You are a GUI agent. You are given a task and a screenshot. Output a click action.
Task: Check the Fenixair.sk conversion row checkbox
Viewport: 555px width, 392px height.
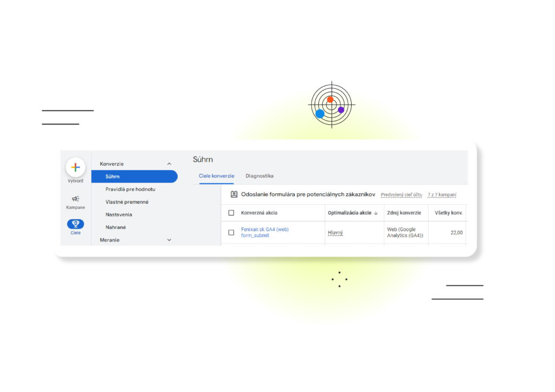click(x=231, y=233)
